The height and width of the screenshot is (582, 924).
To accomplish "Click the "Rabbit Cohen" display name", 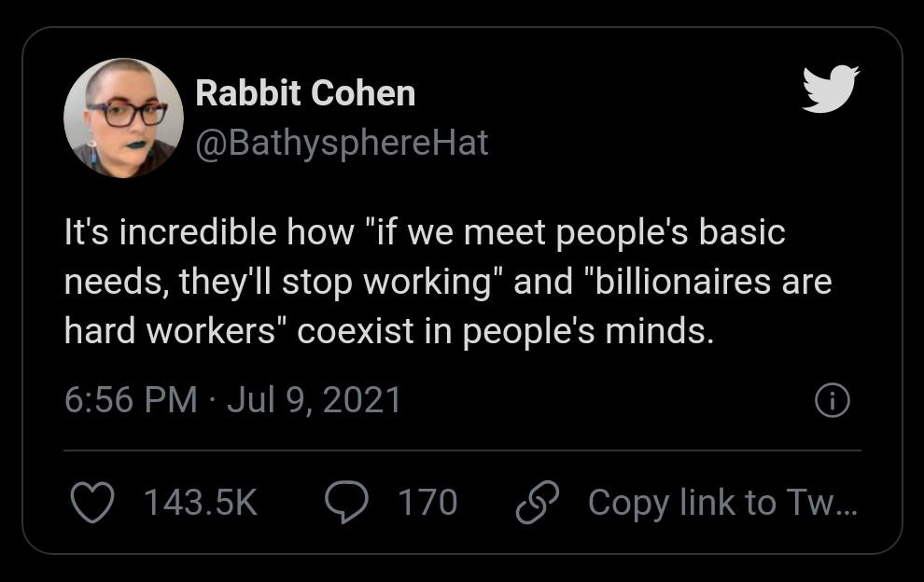I will point(305,93).
